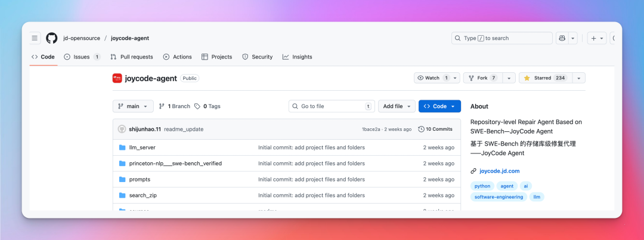Expand the Copilot dropdown arrow
The width and height of the screenshot is (644, 240).
(x=573, y=38)
